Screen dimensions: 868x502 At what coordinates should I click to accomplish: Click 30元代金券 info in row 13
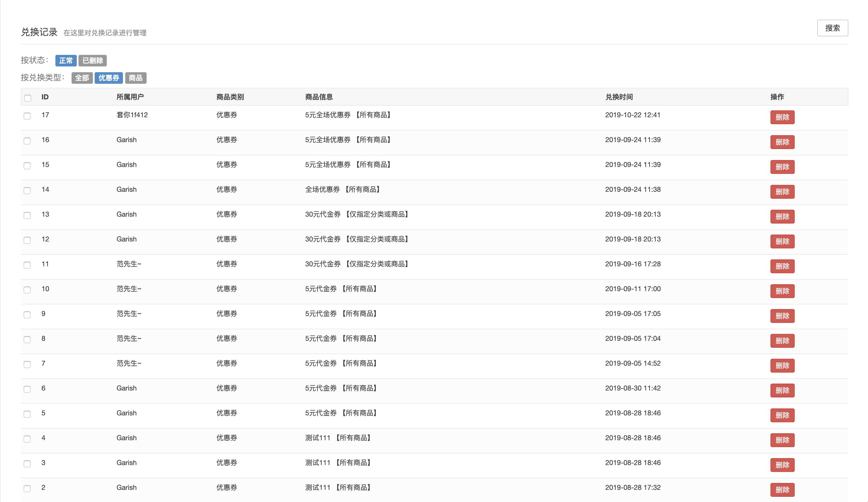point(358,214)
